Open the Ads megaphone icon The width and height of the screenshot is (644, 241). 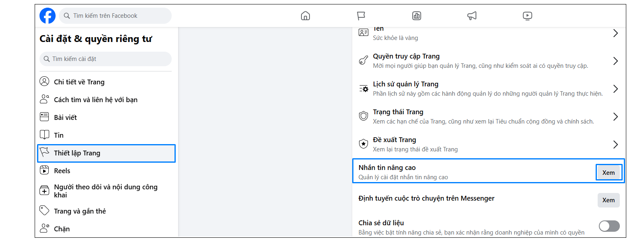472,16
